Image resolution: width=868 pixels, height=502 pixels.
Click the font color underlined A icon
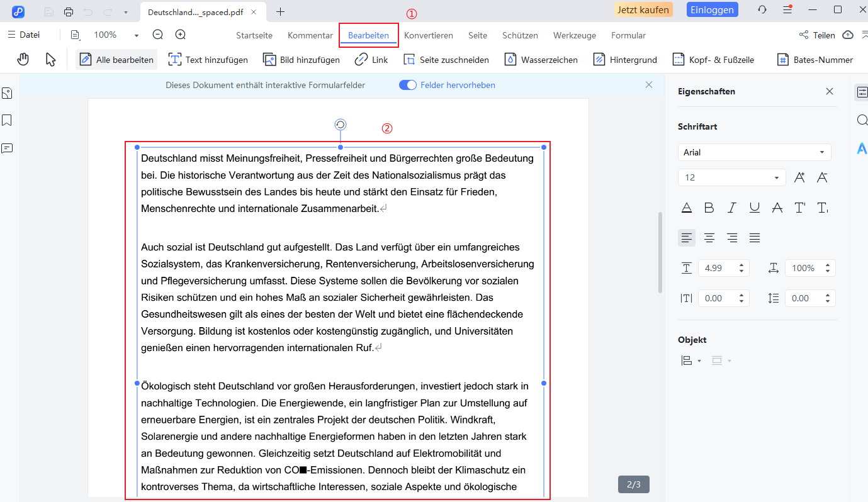(x=687, y=208)
